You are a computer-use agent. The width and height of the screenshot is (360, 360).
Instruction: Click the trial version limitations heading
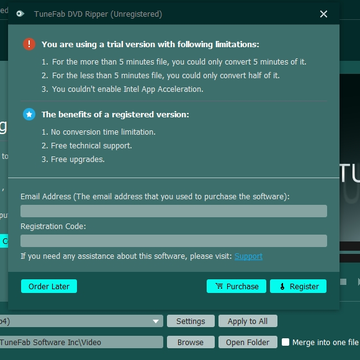tap(150, 44)
